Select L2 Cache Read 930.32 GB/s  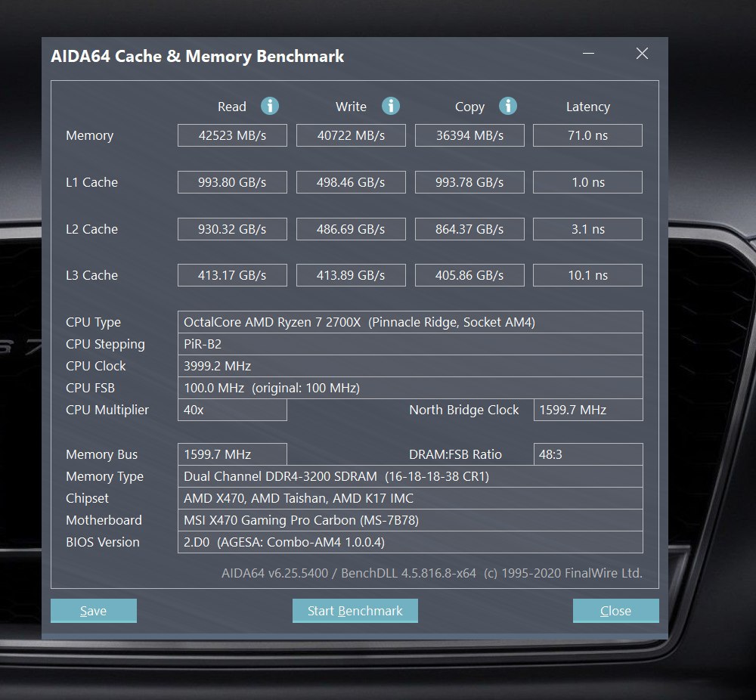click(x=232, y=229)
